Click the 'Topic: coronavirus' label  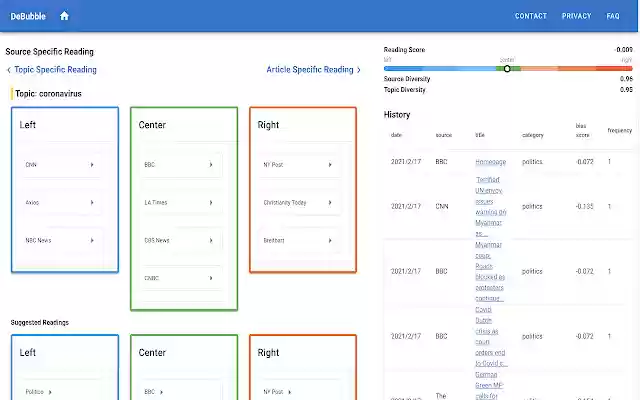48,94
